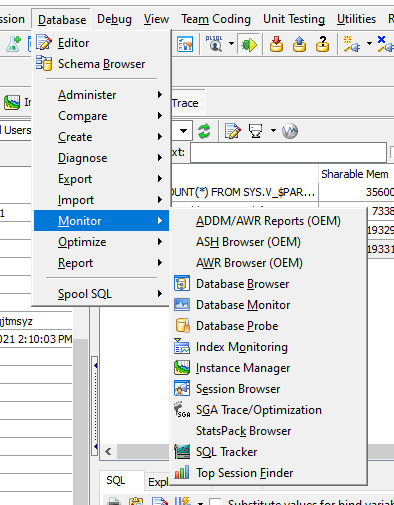Expand the Diagnose submenu

101,158
